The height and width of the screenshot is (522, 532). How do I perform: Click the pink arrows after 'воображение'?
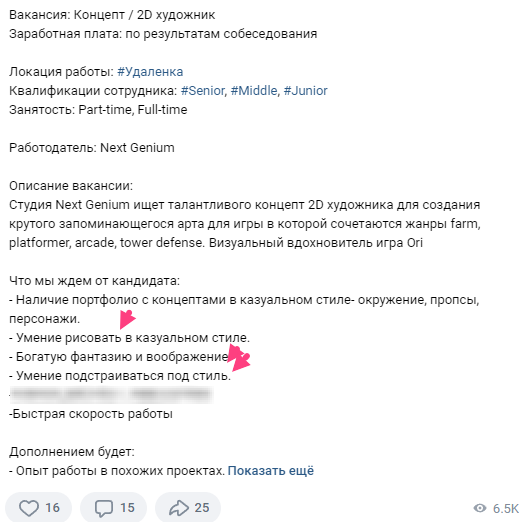point(239,358)
